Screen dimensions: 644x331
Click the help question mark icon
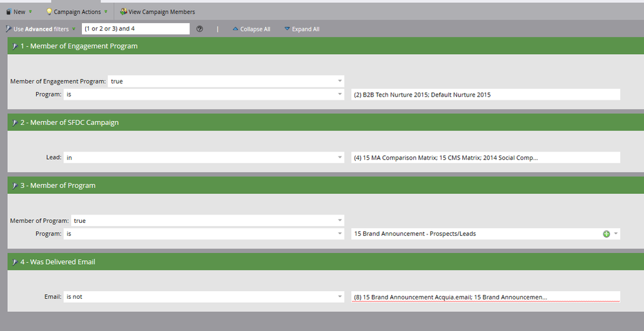click(x=200, y=29)
